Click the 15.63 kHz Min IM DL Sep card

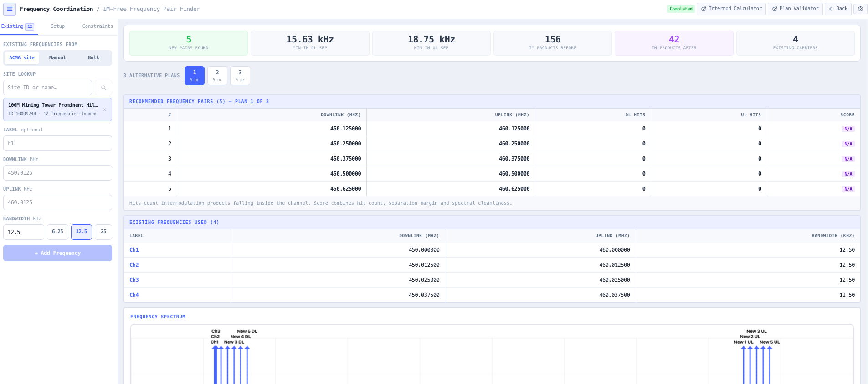(x=310, y=43)
